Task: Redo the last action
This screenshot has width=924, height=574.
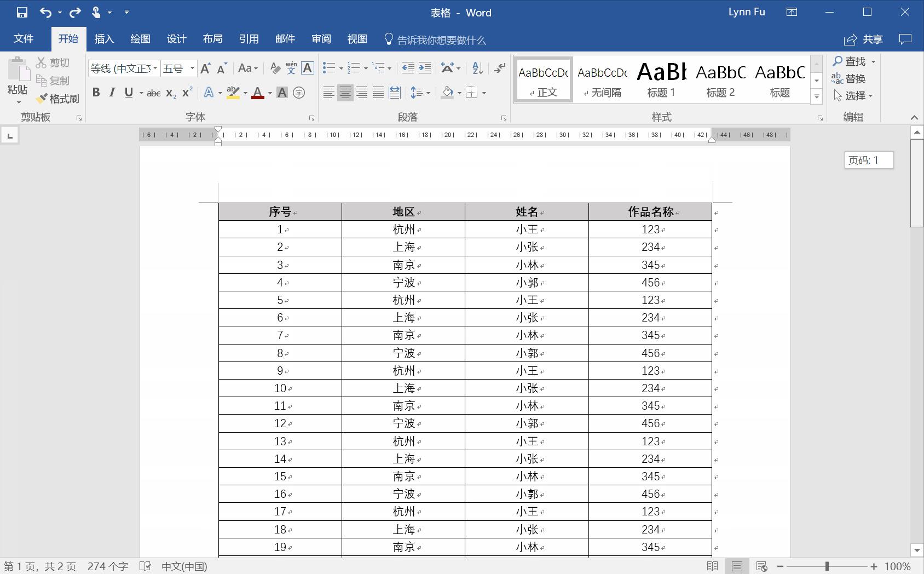Action: click(x=75, y=12)
